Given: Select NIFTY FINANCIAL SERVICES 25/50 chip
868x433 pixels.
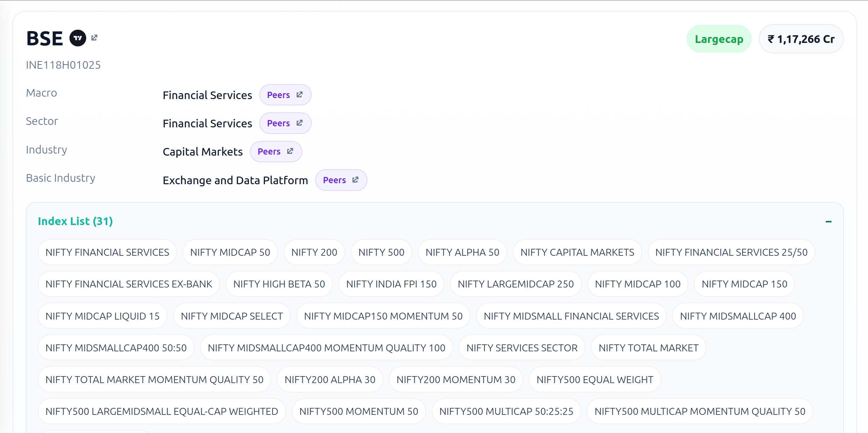Looking at the screenshot, I should click(732, 252).
